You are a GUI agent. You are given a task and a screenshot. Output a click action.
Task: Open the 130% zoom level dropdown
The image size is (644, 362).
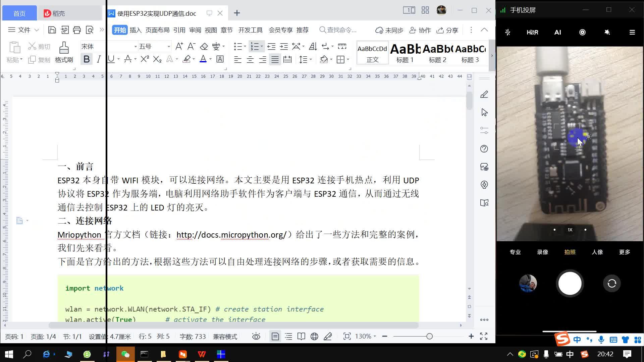tap(366, 336)
